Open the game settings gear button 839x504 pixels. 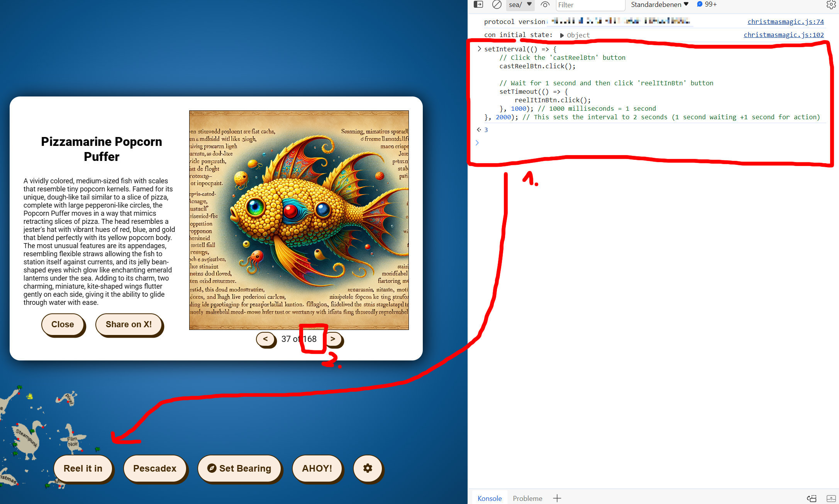pyautogui.click(x=368, y=468)
